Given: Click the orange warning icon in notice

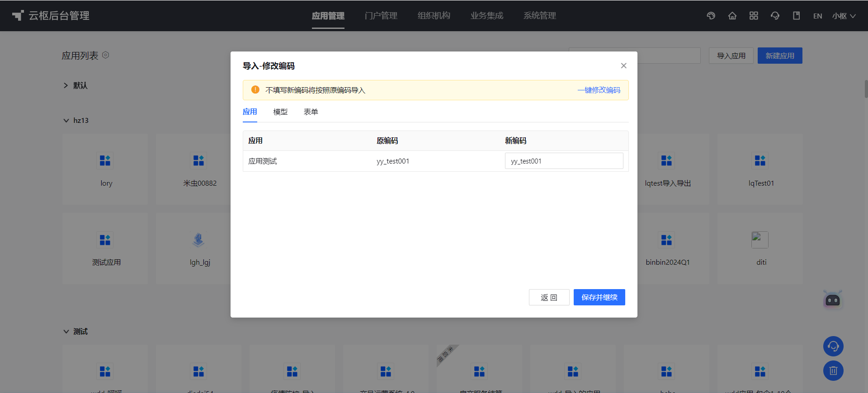Looking at the screenshot, I should point(255,89).
